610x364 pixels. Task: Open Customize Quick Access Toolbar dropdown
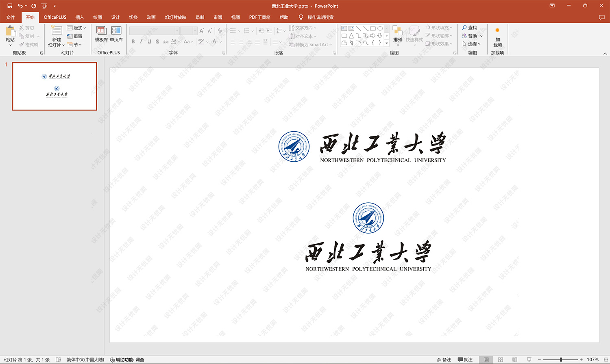(x=54, y=6)
